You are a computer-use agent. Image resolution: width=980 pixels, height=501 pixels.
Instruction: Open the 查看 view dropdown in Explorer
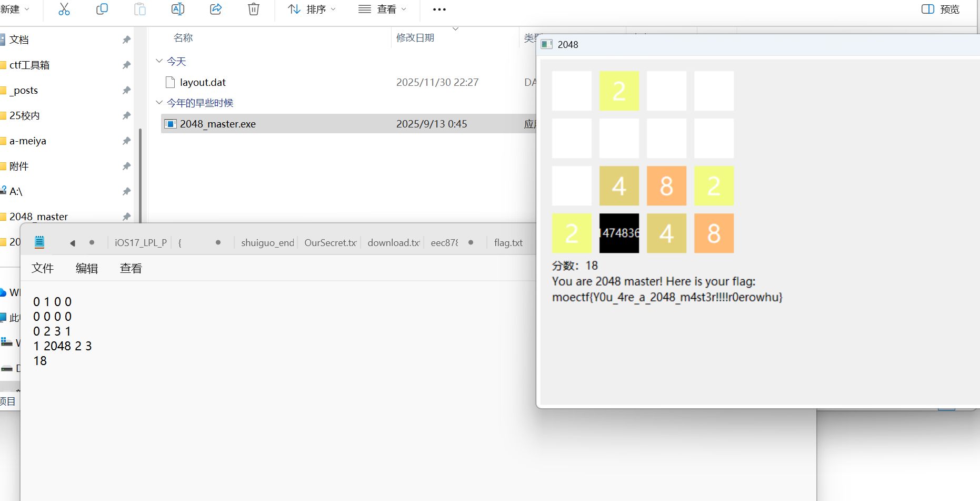pos(382,9)
